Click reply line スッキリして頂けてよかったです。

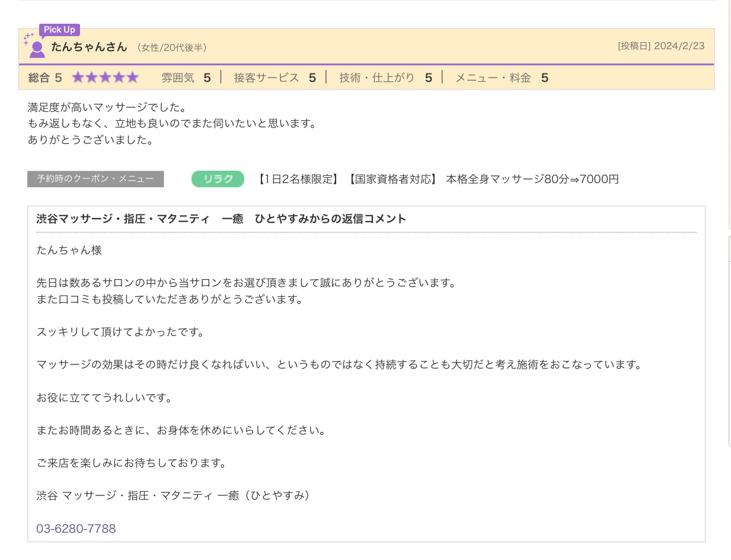[x=120, y=332]
